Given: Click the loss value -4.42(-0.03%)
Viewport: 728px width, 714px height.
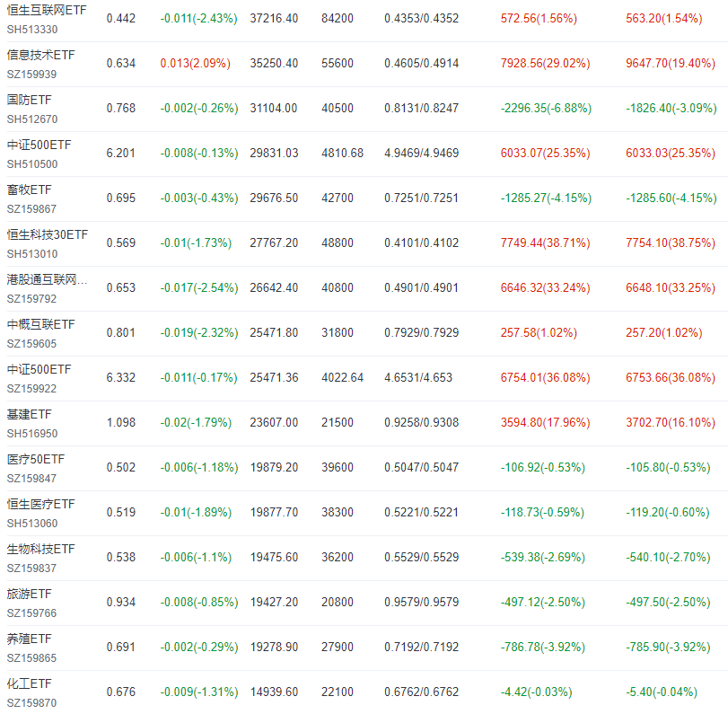Looking at the screenshot, I should coord(536,692).
